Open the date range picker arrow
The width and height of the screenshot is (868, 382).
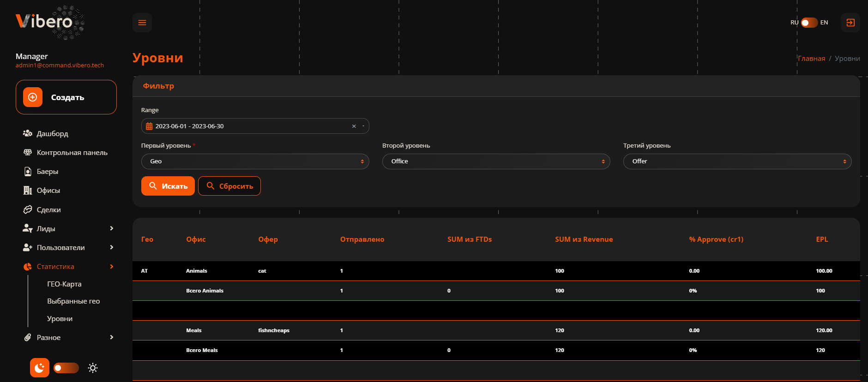click(x=363, y=126)
